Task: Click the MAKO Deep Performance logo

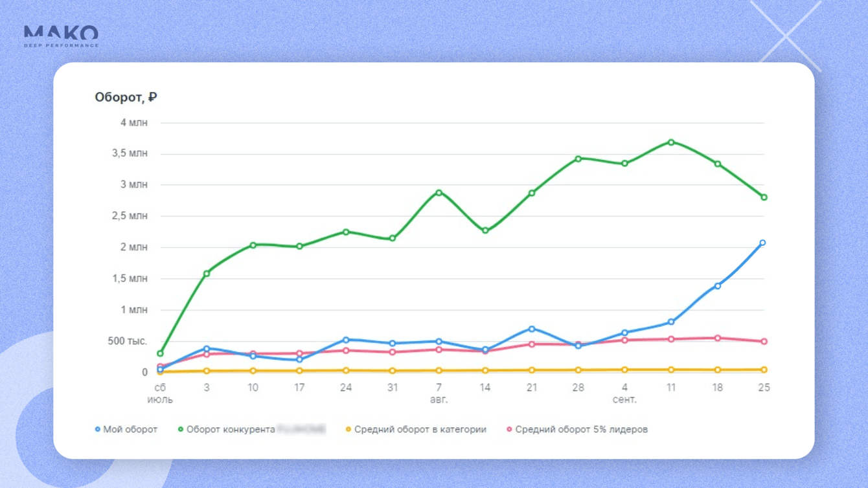Action: [x=61, y=36]
